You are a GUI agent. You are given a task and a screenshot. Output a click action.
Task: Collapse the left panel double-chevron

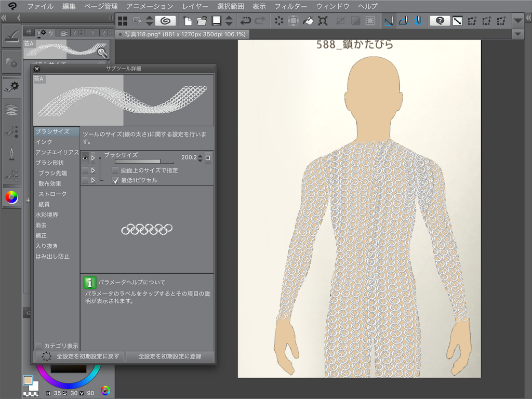(4, 18)
